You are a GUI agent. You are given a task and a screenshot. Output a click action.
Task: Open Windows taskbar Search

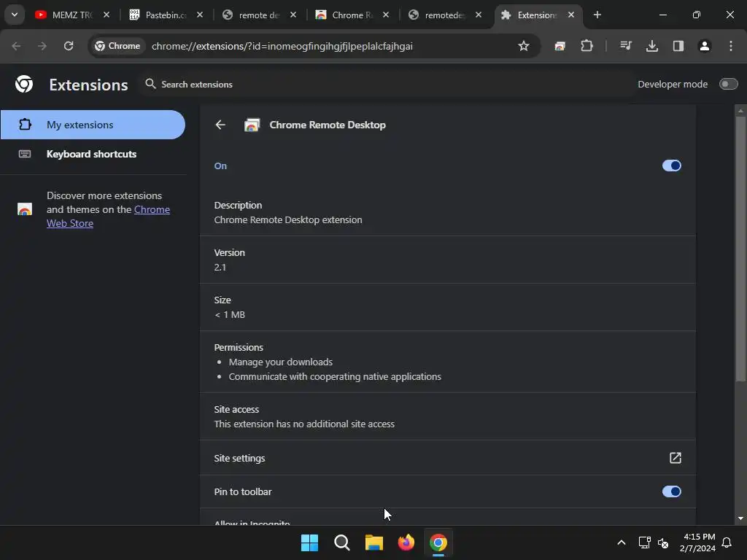pos(341,542)
